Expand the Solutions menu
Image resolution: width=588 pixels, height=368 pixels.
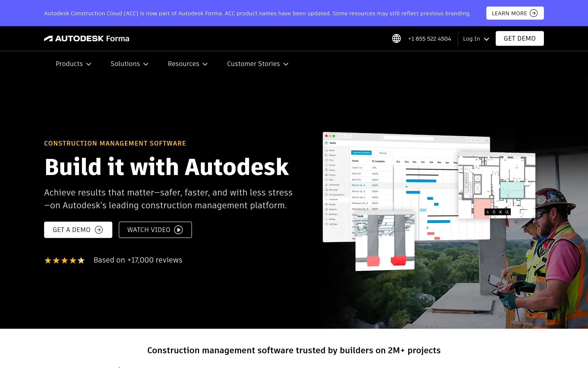[129, 64]
